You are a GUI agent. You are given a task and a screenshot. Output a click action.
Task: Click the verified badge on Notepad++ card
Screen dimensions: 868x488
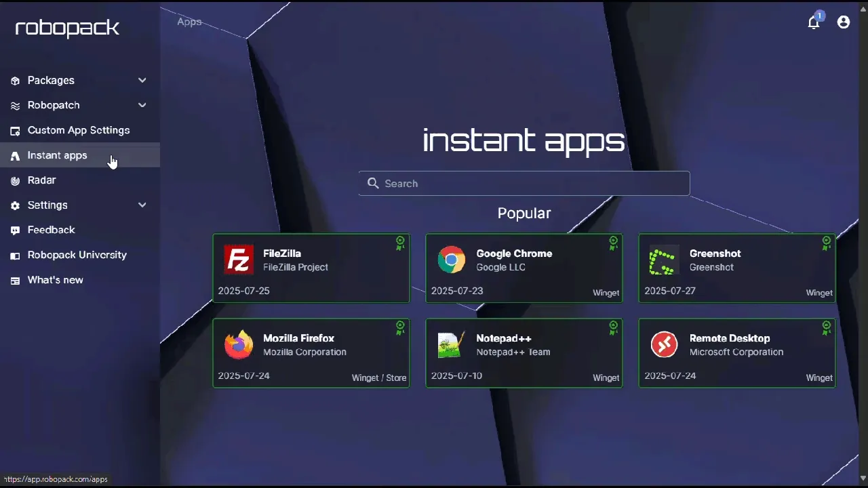pyautogui.click(x=613, y=328)
